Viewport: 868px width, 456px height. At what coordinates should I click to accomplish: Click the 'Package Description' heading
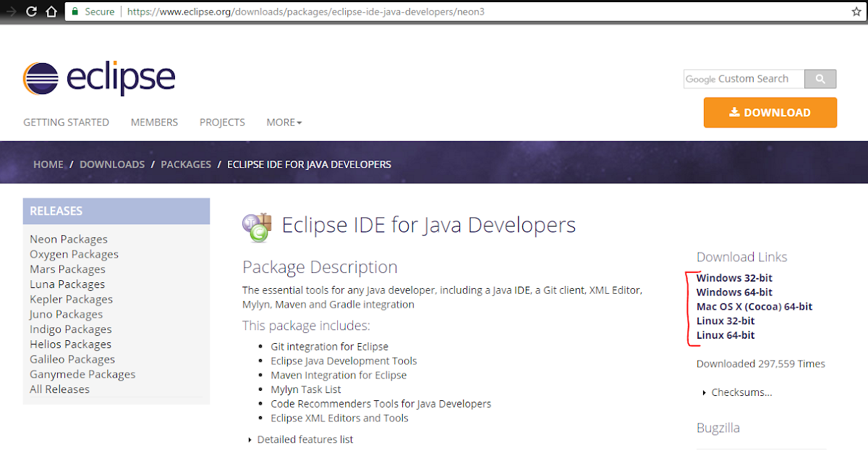(320, 267)
